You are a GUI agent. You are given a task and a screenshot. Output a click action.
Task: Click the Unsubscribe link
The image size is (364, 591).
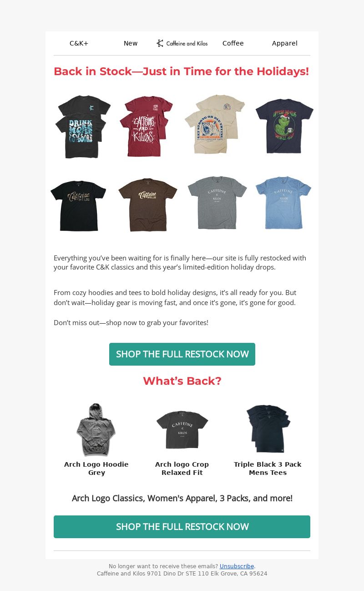tap(237, 566)
